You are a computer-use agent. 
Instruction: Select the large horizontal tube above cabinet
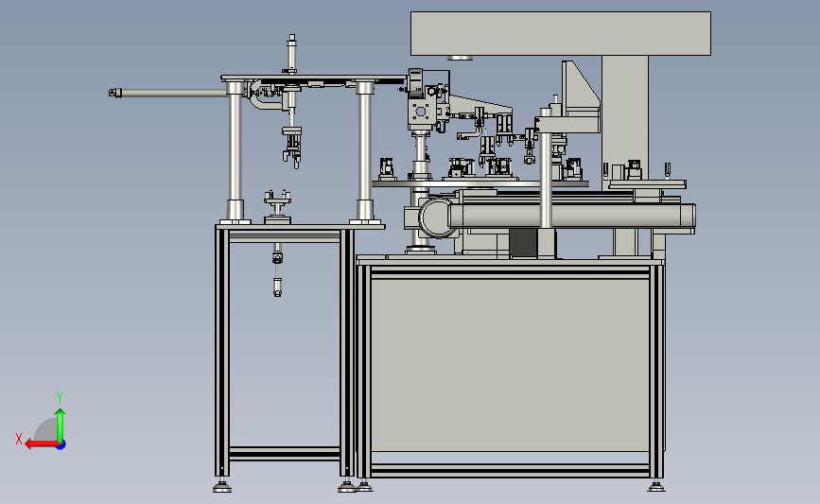pyautogui.click(x=571, y=216)
